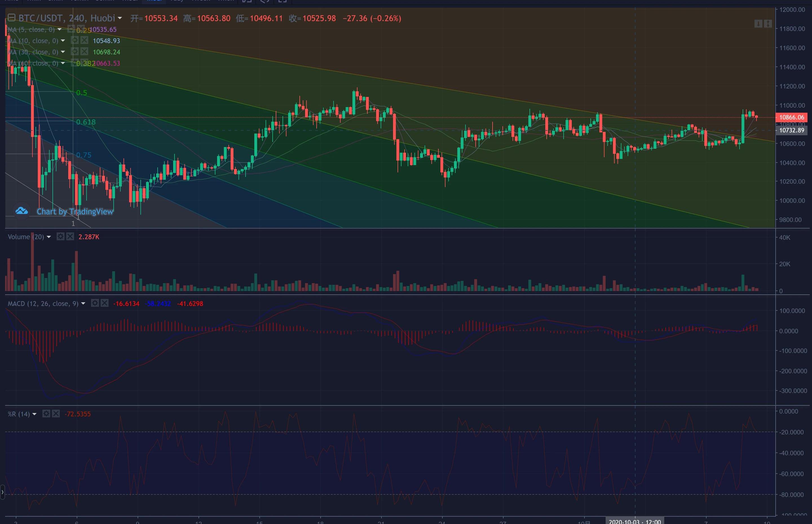Remove the Volume indicator
The image size is (812, 524).
(x=70, y=236)
